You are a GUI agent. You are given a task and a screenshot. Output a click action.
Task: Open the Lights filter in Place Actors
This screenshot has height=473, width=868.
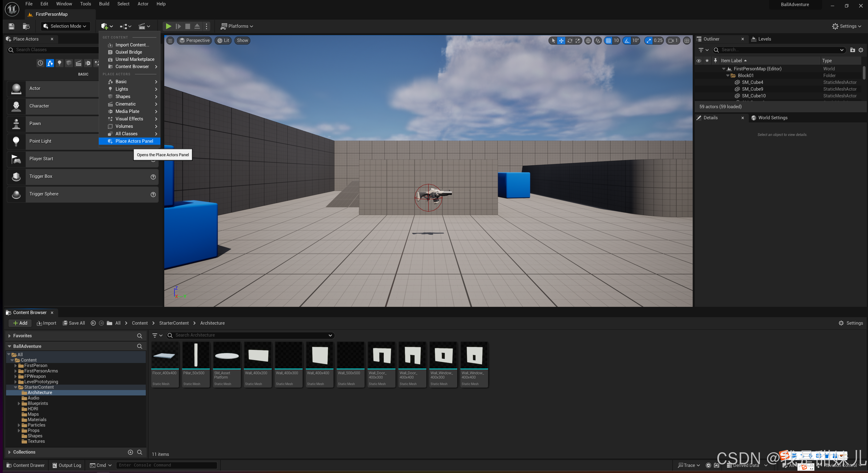[x=59, y=63]
